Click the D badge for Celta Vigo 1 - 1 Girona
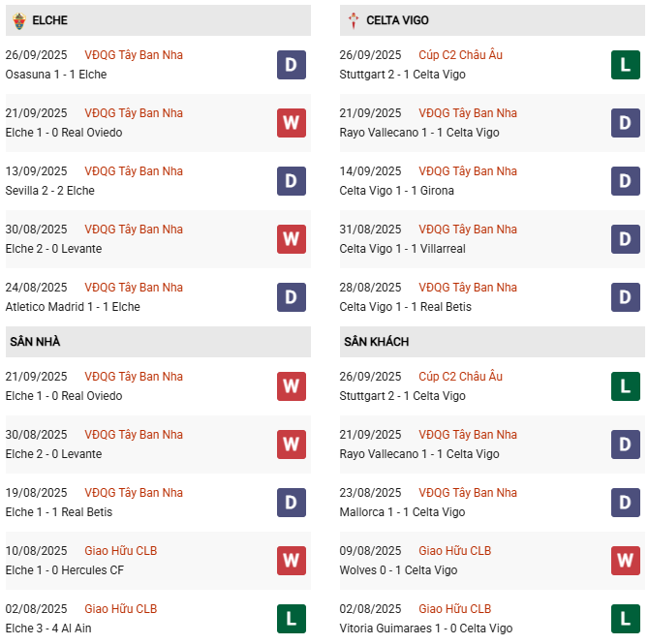This screenshot has height=644, width=648. point(625,181)
